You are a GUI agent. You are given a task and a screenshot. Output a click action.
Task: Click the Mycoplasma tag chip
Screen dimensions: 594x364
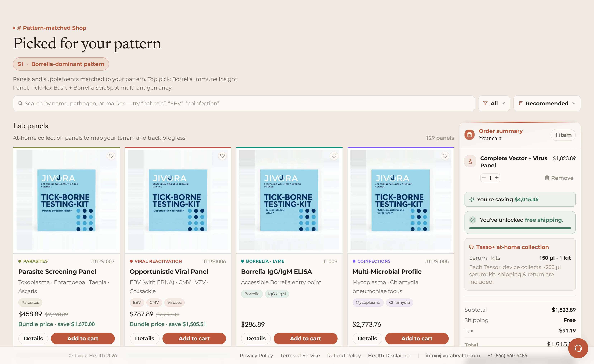point(368,302)
